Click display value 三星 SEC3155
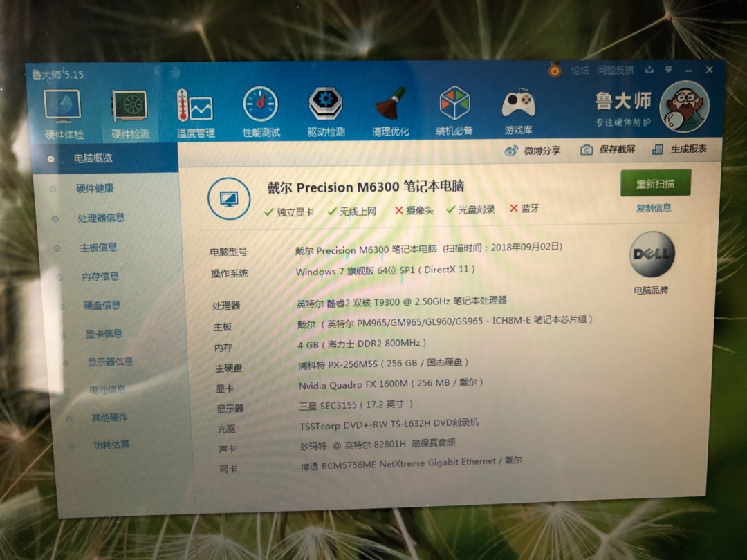 click(356, 404)
